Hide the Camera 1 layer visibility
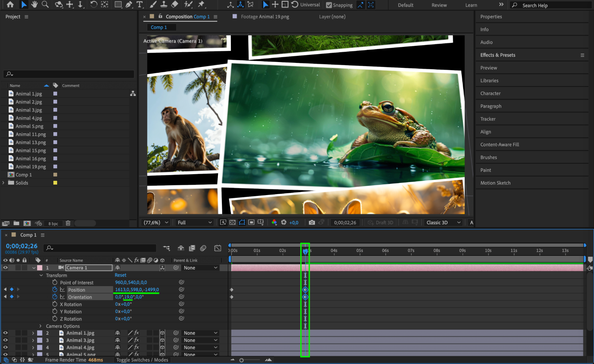 (5, 268)
